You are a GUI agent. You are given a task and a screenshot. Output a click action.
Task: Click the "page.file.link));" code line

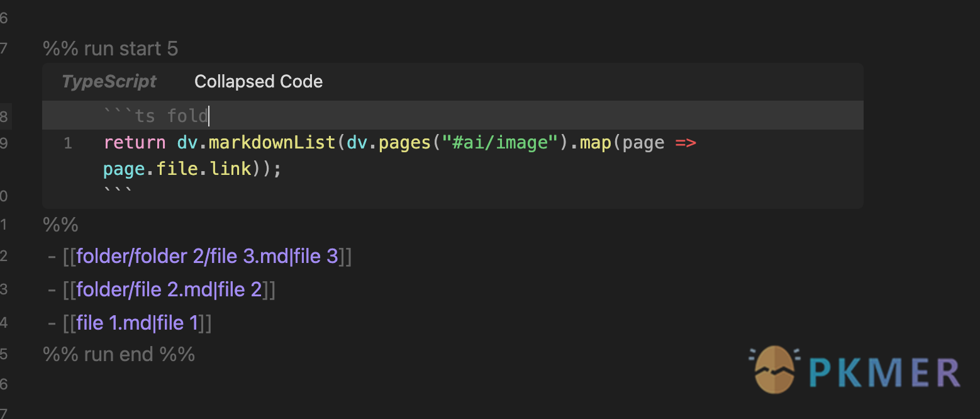(x=192, y=169)
